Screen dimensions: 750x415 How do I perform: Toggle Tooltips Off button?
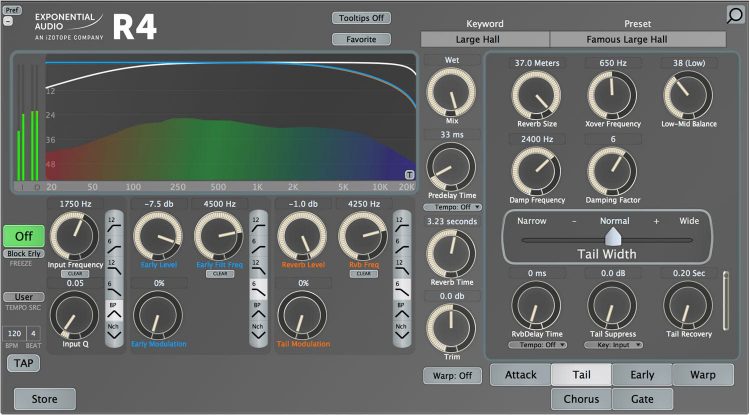362,18
